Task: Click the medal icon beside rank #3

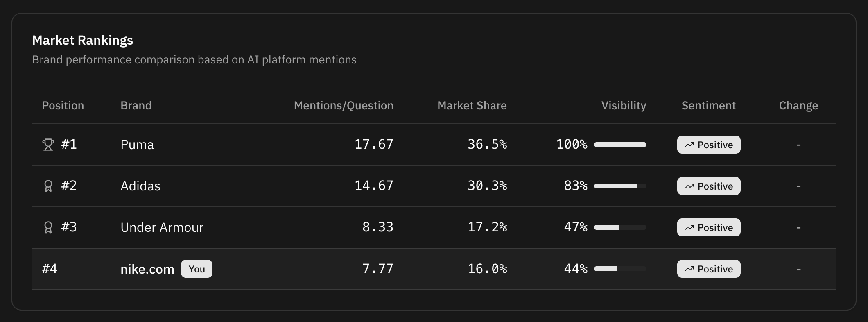Action: point(48,227)
